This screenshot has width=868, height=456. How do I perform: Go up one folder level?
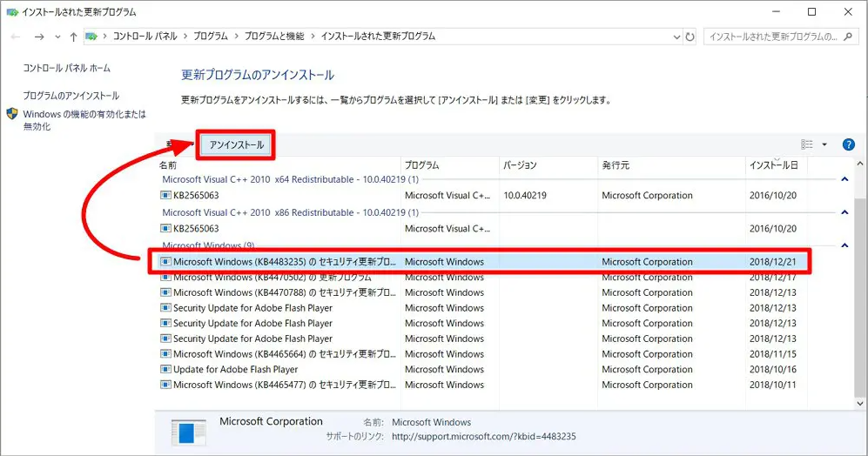[x=73, y=37]
